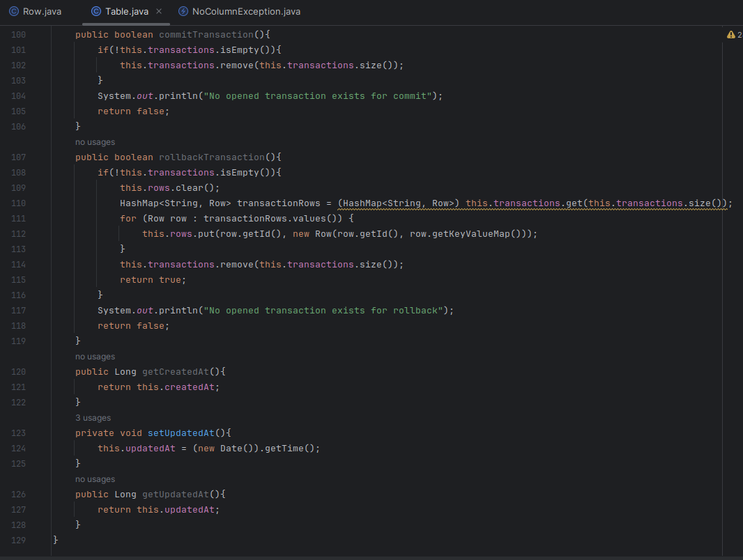Click the getUpdatedAt method name
Image resolution: width=743 pixels, height=560 pixels.
tap(176, 495)
